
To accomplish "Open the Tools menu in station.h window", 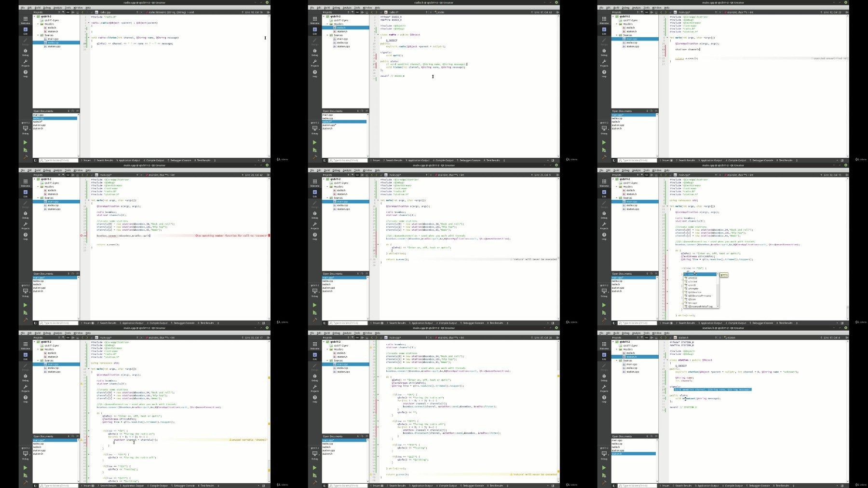I will (646, 333).
